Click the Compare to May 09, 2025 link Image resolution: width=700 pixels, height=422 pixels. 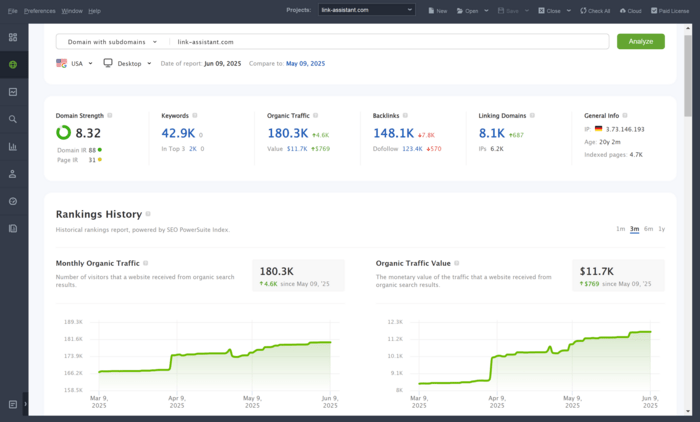[x=305, y=63]
